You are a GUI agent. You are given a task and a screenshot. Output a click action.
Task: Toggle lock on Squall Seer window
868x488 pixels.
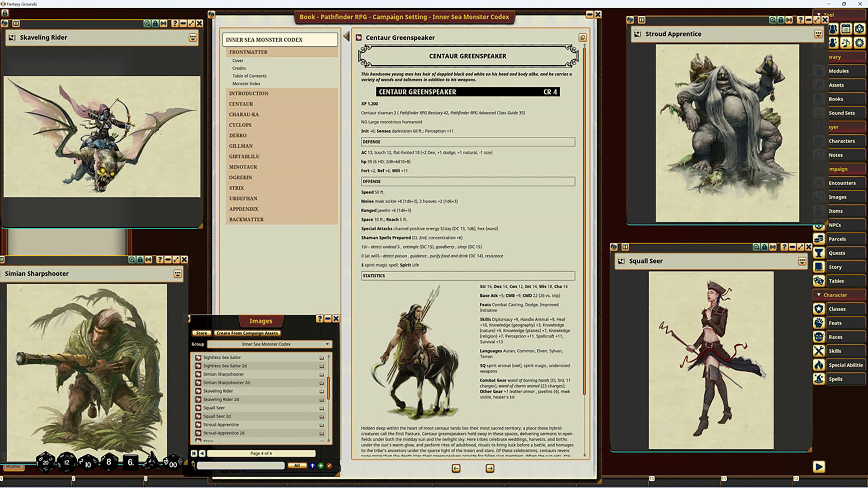pos(764,247)
